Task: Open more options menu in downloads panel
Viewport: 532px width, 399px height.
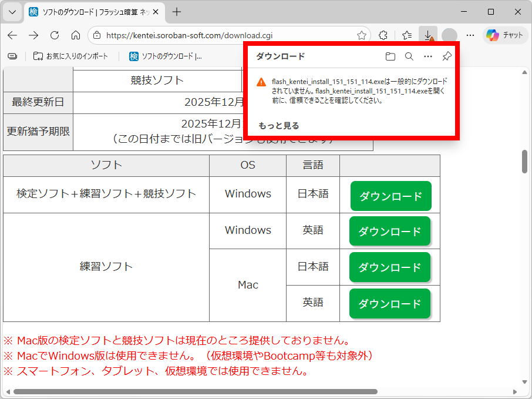Action: [428, 56]
